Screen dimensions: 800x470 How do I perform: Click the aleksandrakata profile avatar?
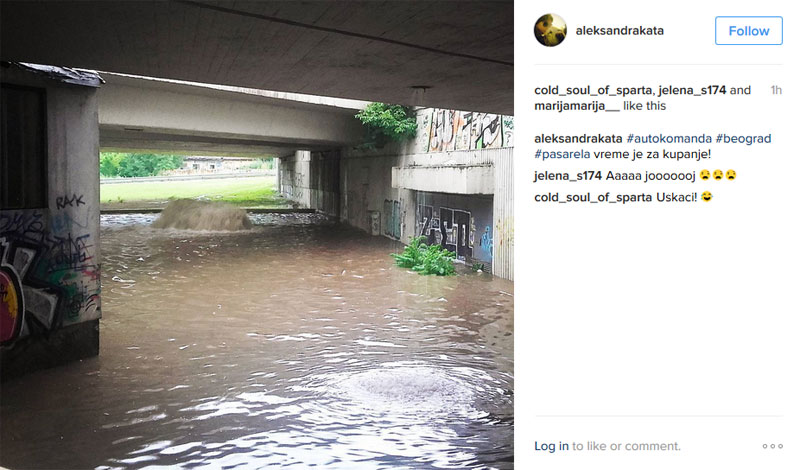click(x=550, y=30)
